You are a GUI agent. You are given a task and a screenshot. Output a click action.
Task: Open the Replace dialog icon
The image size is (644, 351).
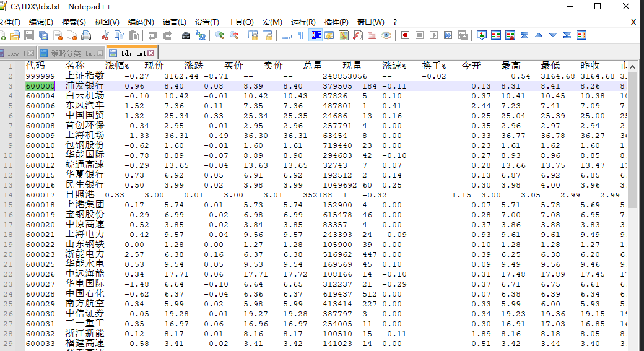click(x=201, y=35)
